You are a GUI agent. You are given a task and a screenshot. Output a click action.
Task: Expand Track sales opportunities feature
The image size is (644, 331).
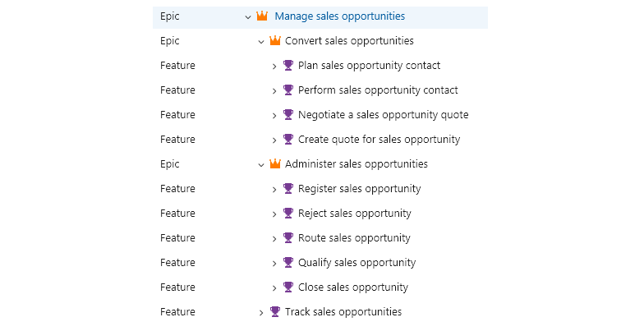click(261, 312)
